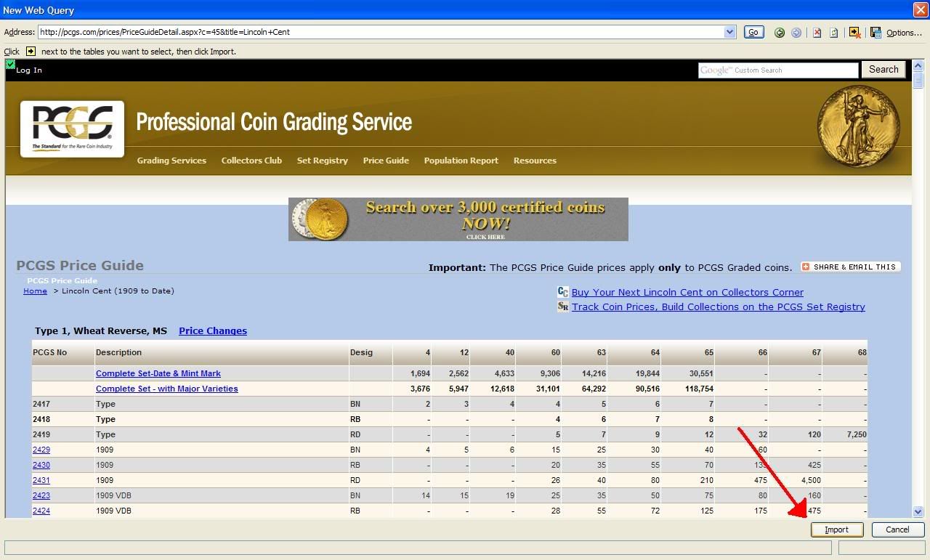Focus the Google Custom Search box
Screen dimensions: 930x560
(x=778, y=70)
